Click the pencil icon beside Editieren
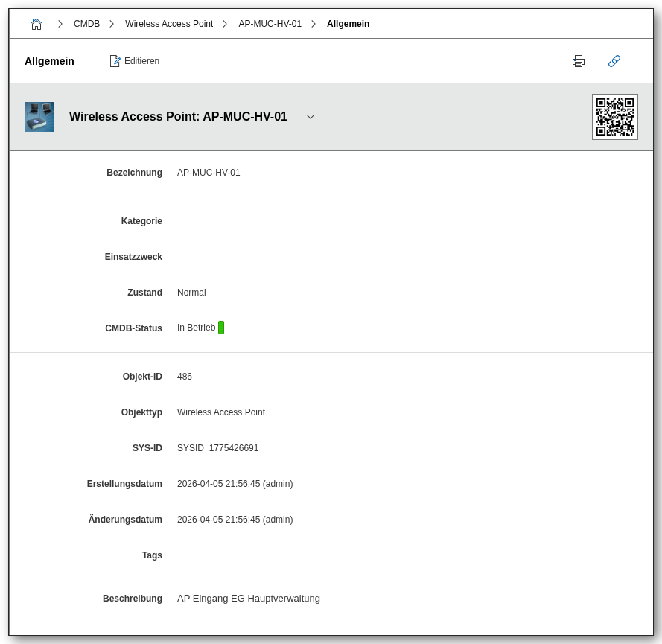Image resolution: width=662 pixels, height=644 pixels. 115,61
